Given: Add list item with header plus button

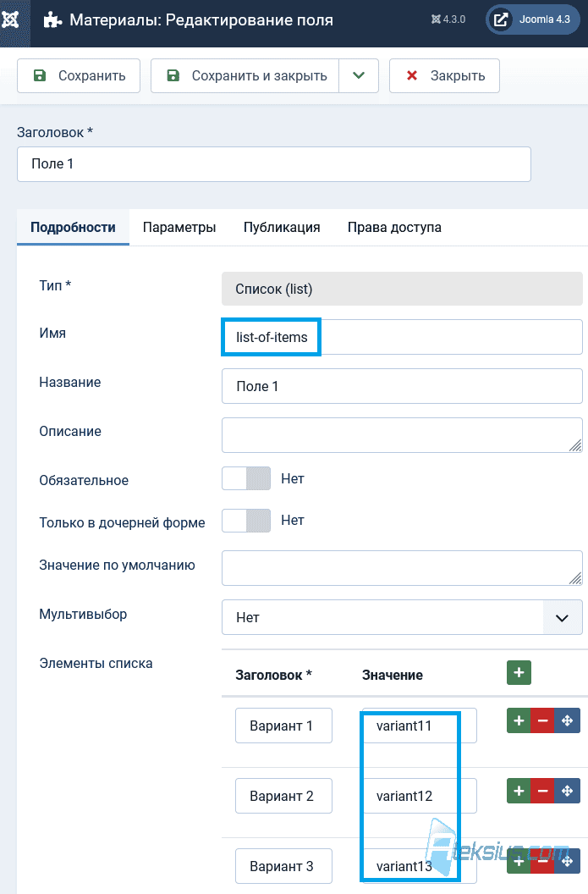Looking at the screenshot, I should 519,673.
